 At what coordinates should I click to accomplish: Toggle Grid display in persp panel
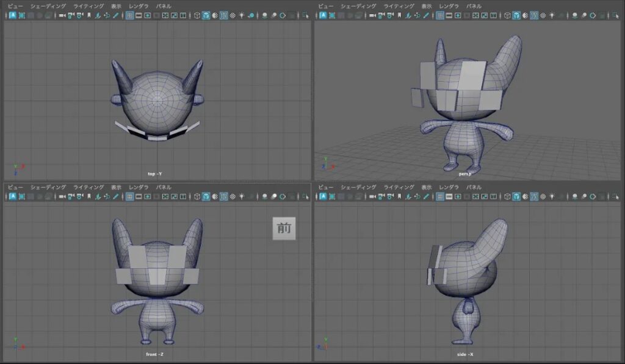pyautogui.click(x=440, y=15)
